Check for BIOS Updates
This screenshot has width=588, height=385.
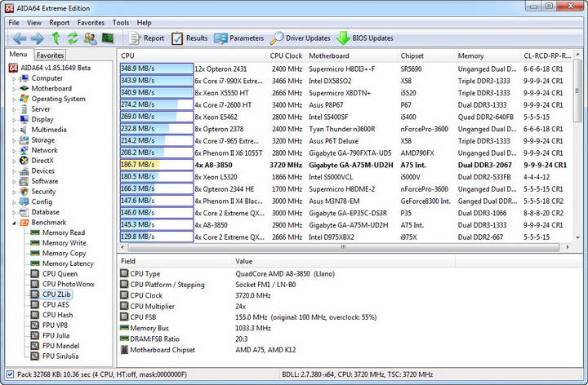(365, 38)
